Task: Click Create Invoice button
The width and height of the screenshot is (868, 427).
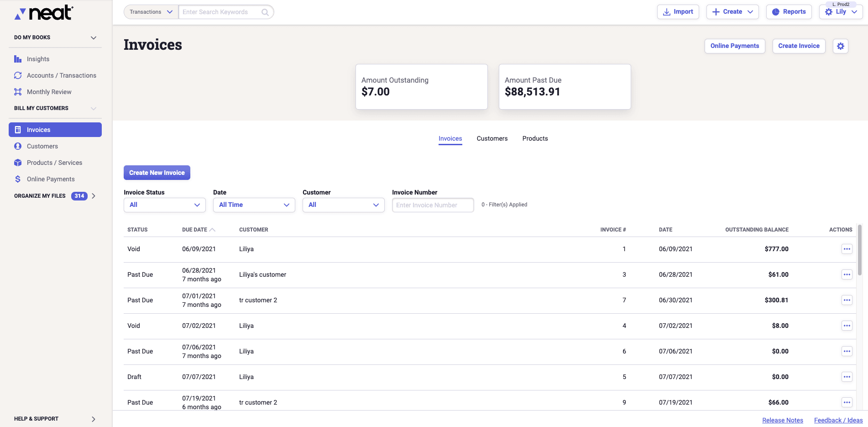Action: 799,46
